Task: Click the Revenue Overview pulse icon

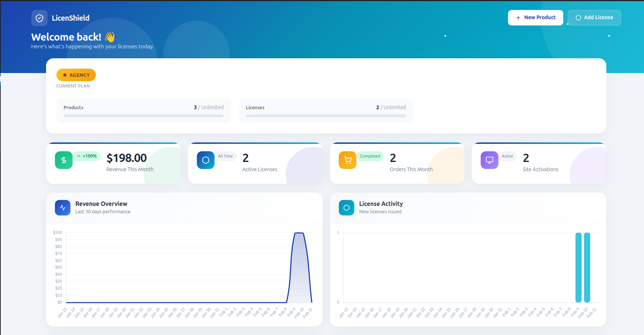Action: 63,208
